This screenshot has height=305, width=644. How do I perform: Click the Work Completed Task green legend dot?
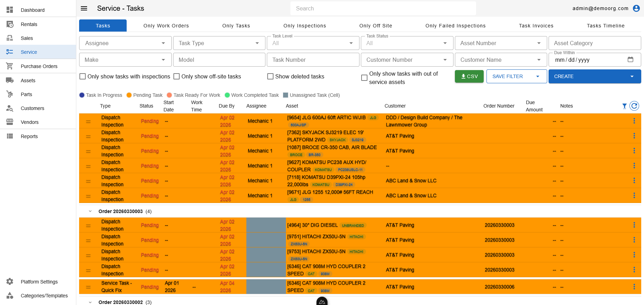tap(227, 95)
